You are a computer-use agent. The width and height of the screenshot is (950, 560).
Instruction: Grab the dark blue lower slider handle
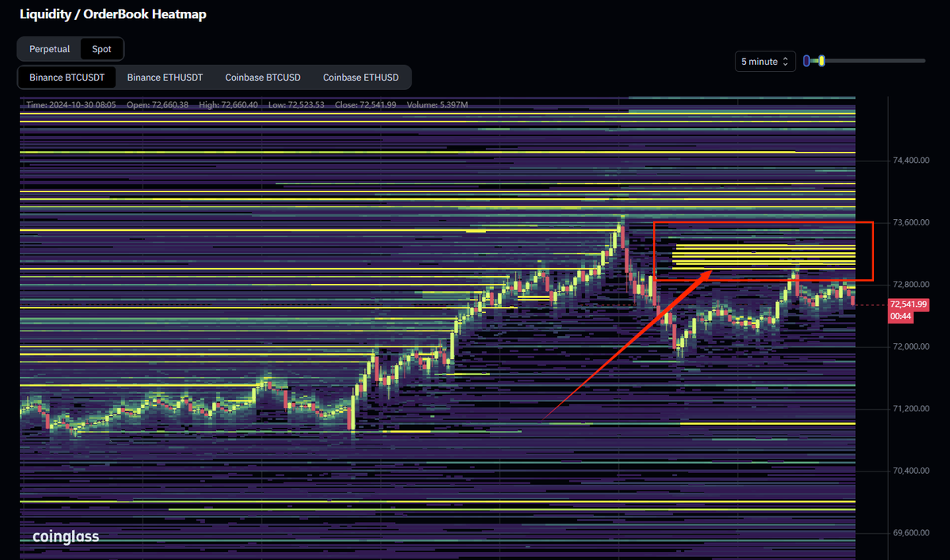(x=807, y=61)
